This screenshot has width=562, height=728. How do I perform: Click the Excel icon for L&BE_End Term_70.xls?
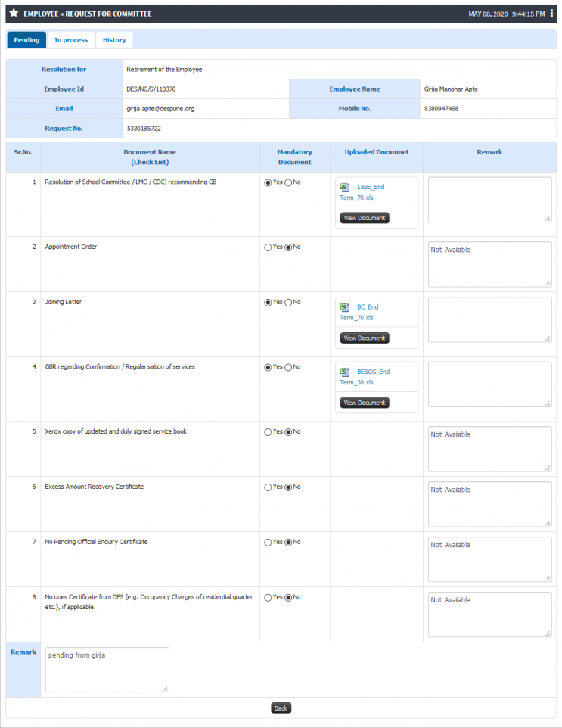[345, 187]
